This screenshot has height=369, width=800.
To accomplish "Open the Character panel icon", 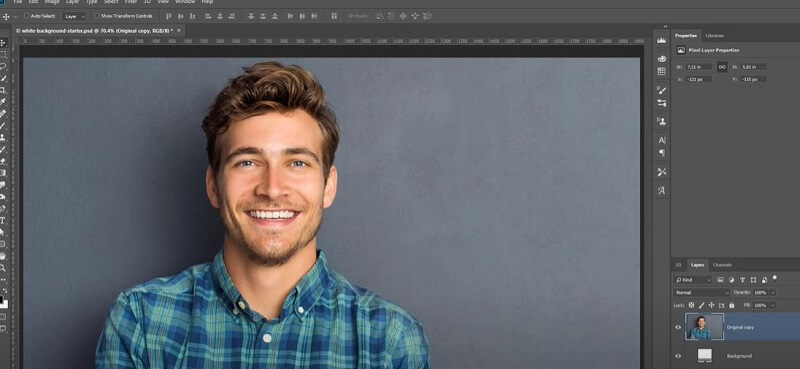I will 662,140.
